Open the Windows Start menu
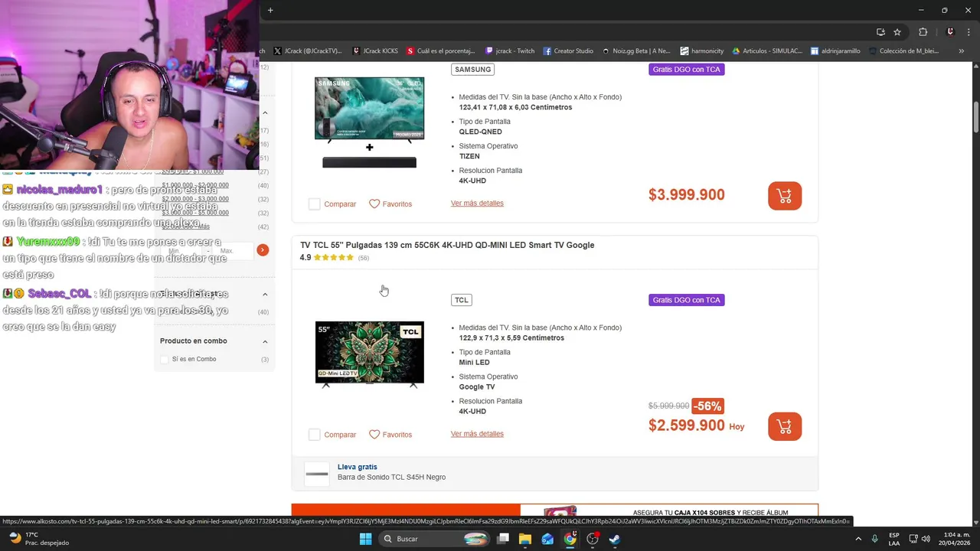 [365, 539]
